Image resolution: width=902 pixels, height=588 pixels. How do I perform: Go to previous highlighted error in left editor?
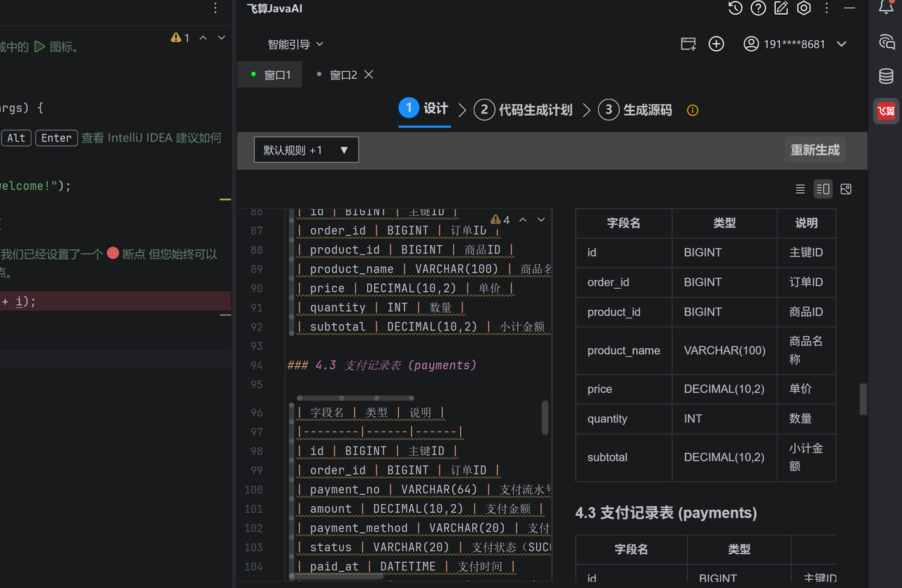pos(203,38)
